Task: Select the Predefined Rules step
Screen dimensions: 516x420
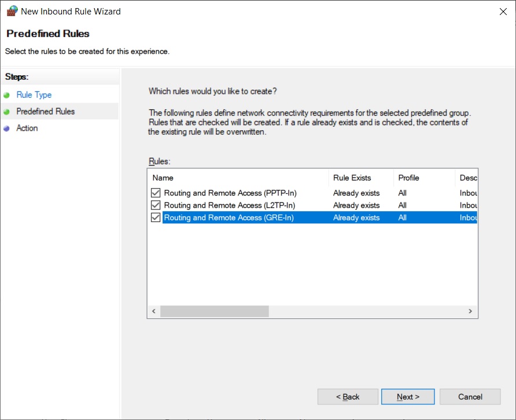Action: (46, 111)
